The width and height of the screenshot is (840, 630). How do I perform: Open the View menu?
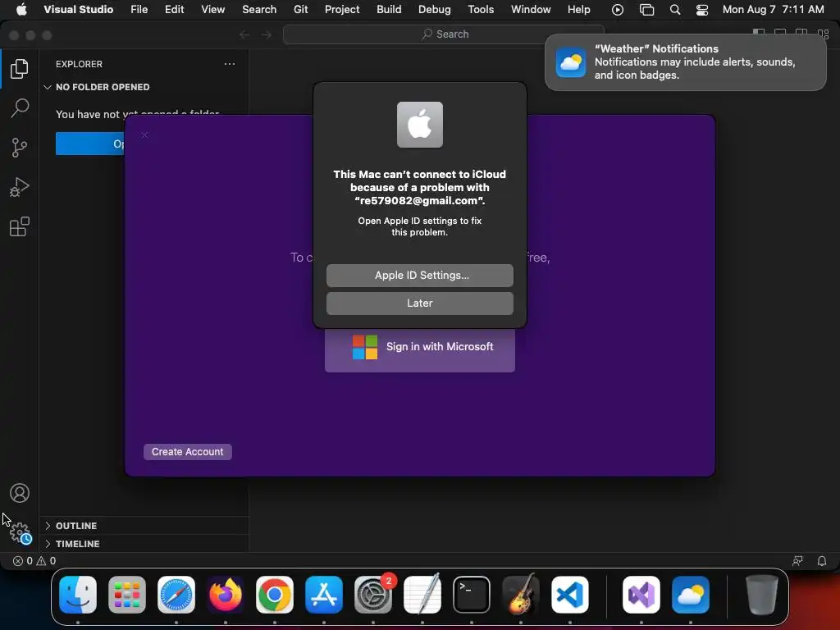pos(212,9)
